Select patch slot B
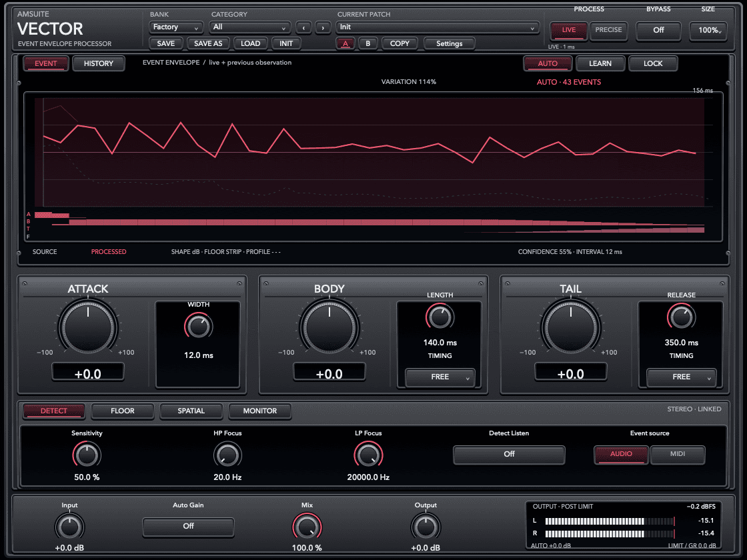 [x=367, y=44]
